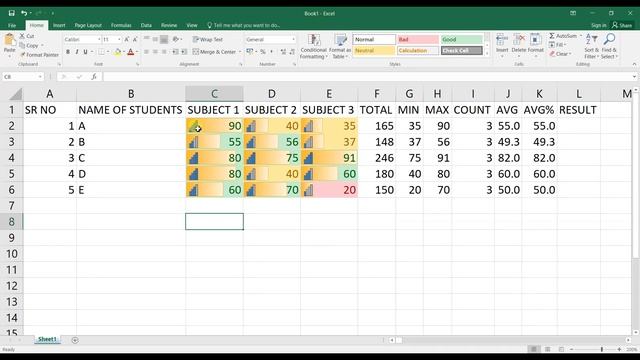This screenshot has width=640, height=360.
Task: Open the File tab
Action: point(12,25)
